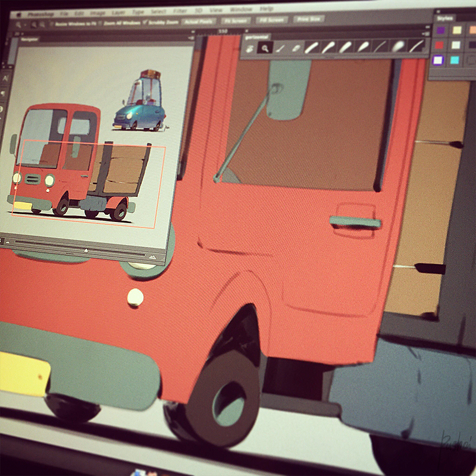Open the Select menu
Screen dimensions: 476x476
coord(158,11)
